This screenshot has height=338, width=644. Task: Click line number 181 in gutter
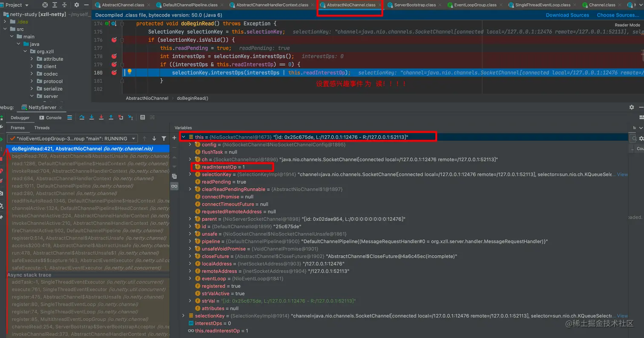tap(98, 80)
